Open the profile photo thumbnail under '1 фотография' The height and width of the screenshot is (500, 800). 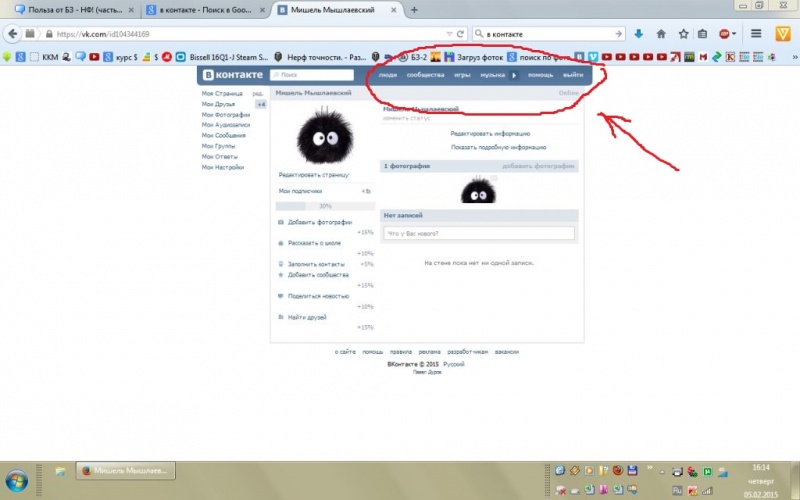478,189
